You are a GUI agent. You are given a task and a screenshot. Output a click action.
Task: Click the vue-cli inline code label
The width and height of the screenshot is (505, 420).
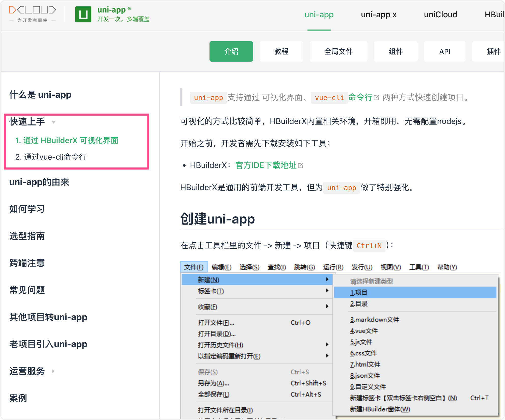coord(329,97)
